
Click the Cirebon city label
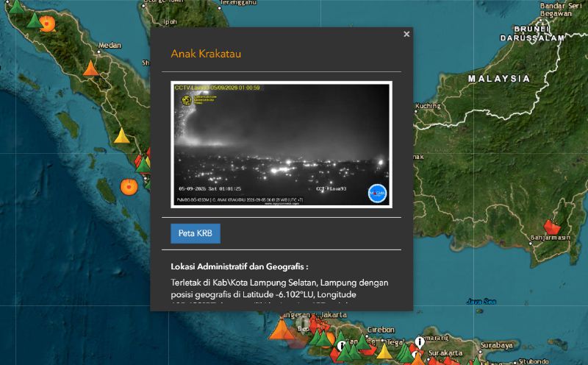tap(381, 330)
